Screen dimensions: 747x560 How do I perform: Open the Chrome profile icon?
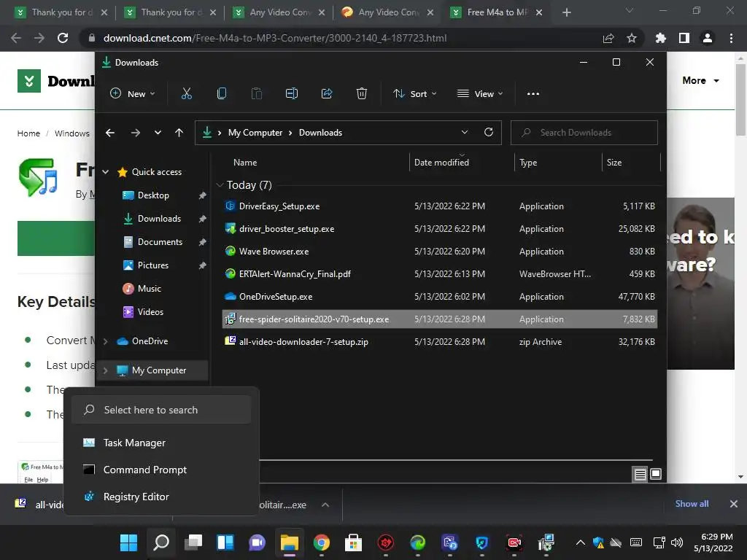708,38
